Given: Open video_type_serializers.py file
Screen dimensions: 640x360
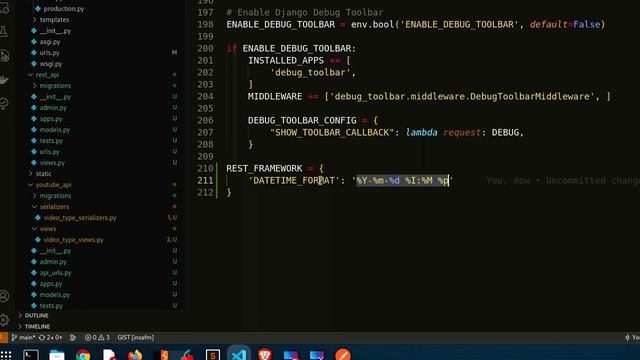Looking at the screenshot, I should (x=80, y=218).
